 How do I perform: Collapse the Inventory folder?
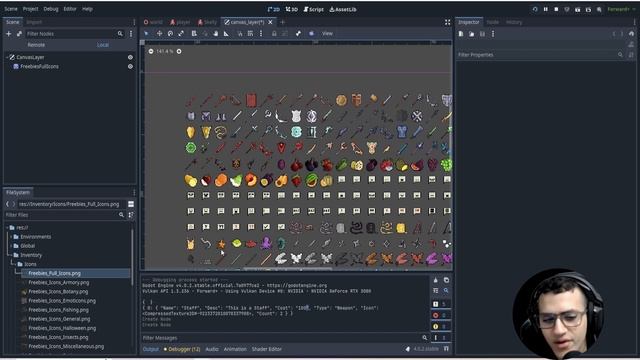pos(11,255)
